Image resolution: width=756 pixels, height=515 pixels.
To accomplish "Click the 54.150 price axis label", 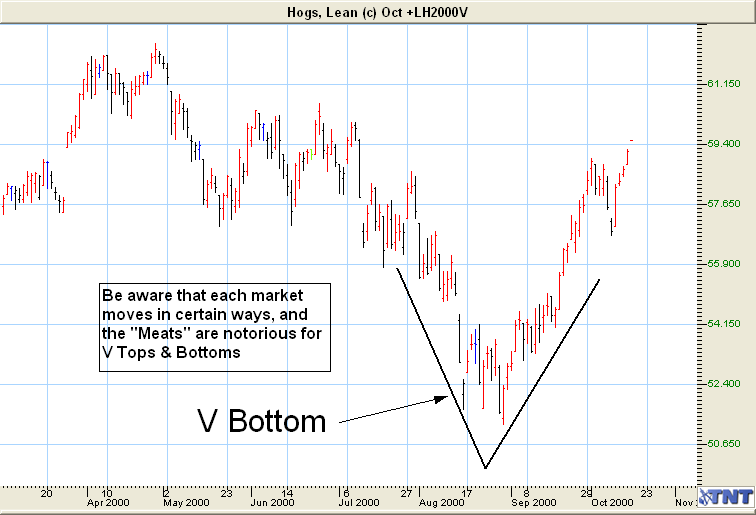I will [724, 324].
